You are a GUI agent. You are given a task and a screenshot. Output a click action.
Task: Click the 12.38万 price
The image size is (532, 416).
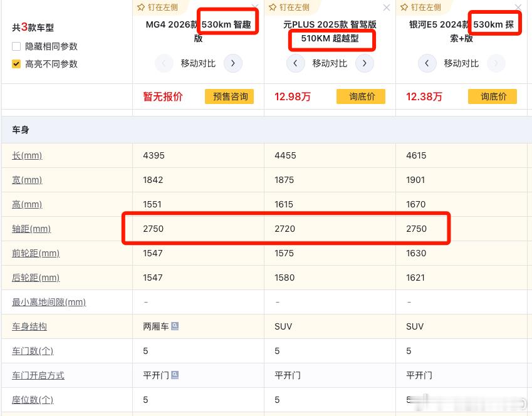[x=424, y=97]
